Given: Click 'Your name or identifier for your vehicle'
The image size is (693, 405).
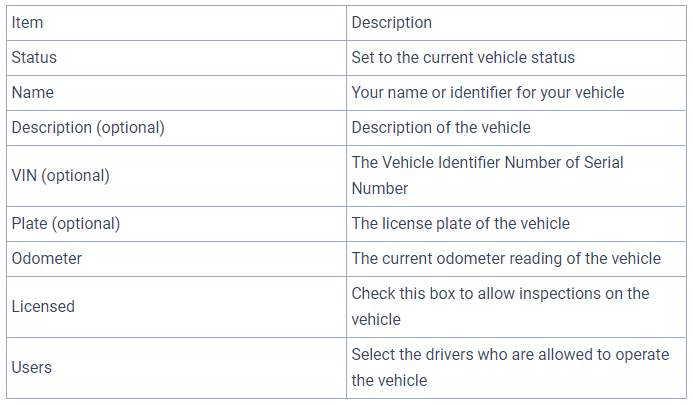Looking at the screenshot, I should point(488,92).
